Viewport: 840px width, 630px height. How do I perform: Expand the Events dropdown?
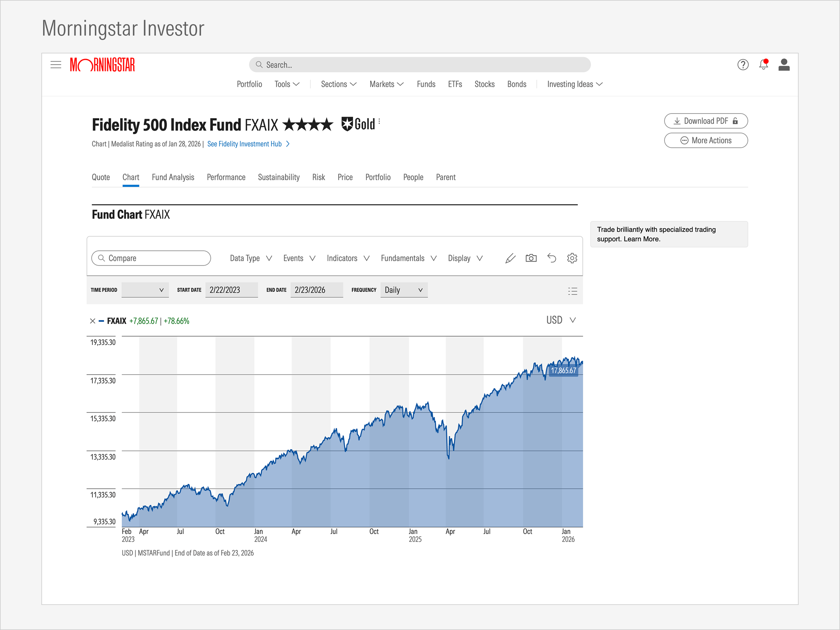click(299, 258)
